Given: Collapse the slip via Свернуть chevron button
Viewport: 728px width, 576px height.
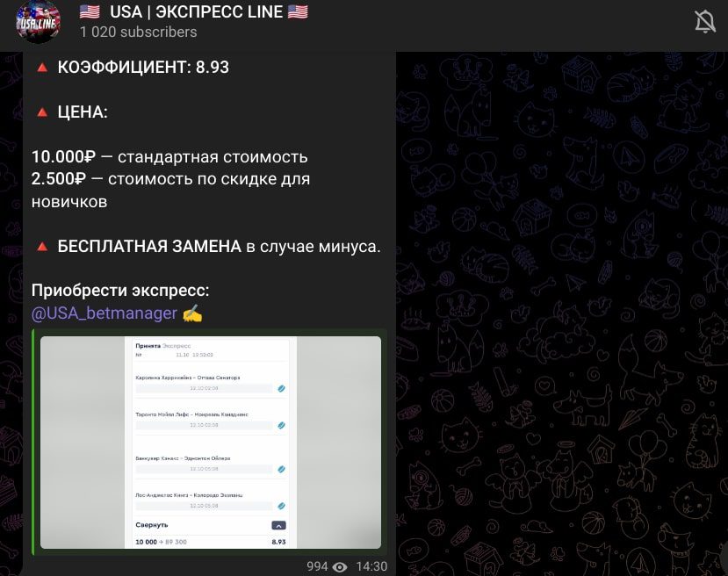Looking at the screenshot, I should pos(279,524).
